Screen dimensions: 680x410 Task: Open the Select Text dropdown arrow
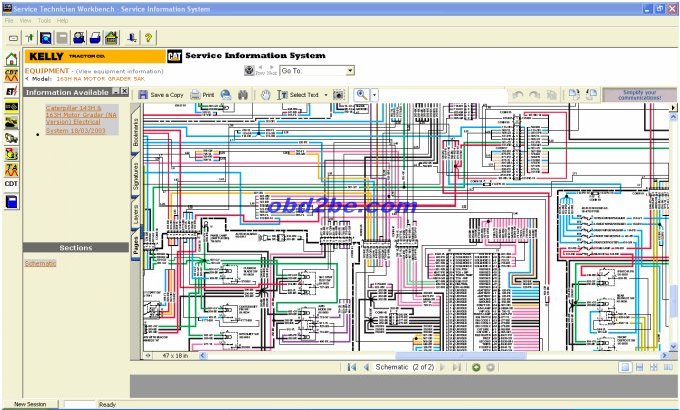point(326,95)
